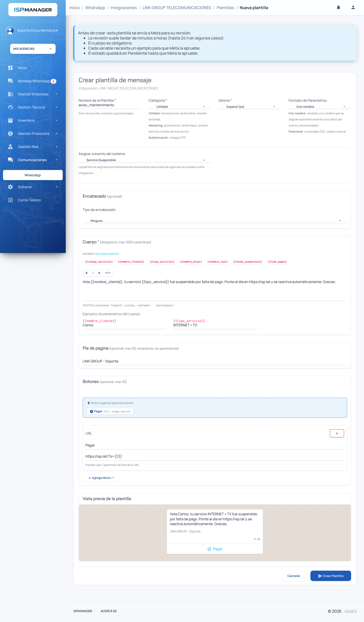Edit the nombre_cliente example field with Carlos
The image size is (364, 622).
(124, 325)
